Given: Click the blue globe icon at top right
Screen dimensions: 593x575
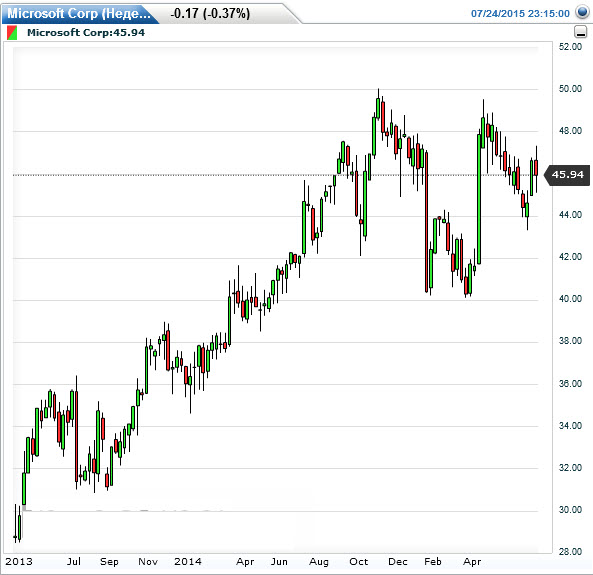Looking at the screenshot, I should (582, 12).
